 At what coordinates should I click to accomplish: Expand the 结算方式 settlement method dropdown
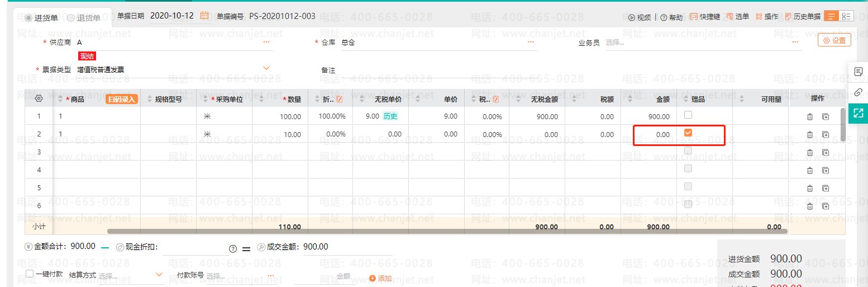coord(159,275)
